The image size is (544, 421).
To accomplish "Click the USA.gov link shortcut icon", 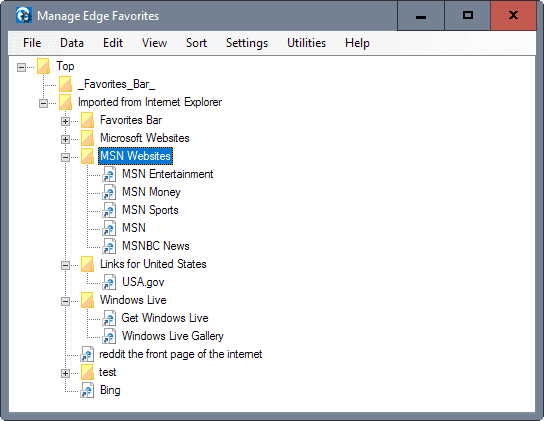I will [x=109, y=282].
